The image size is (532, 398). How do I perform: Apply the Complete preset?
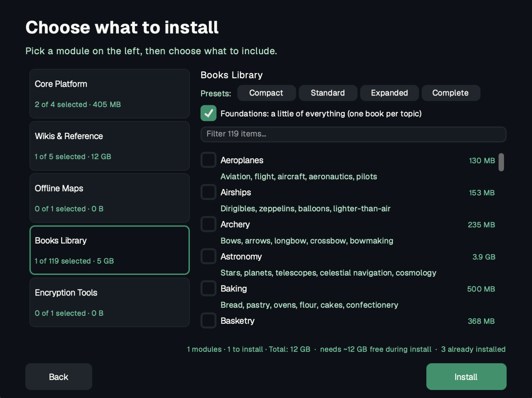[x=451, y=93]
